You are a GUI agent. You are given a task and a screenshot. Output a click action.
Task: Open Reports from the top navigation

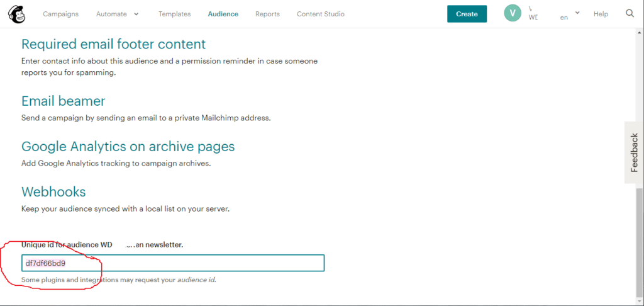[x=267, y=14]
